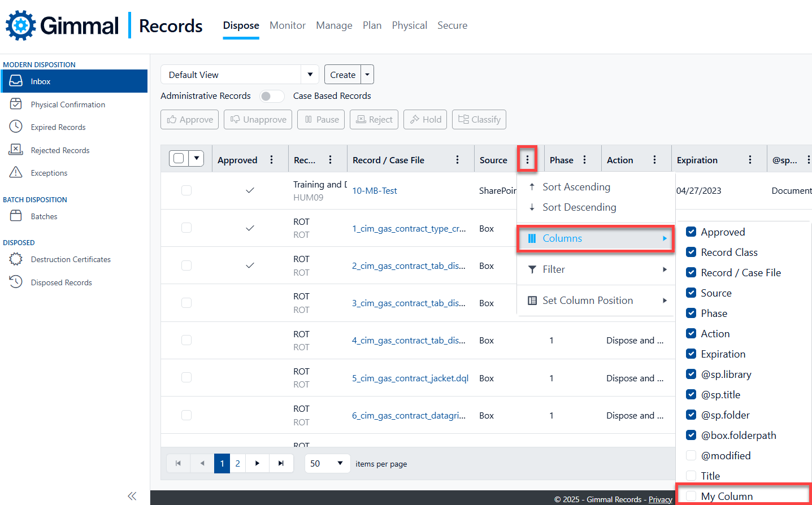Click the Rejected Records icon
812x505 pixels.
click(x=16, y=150)
